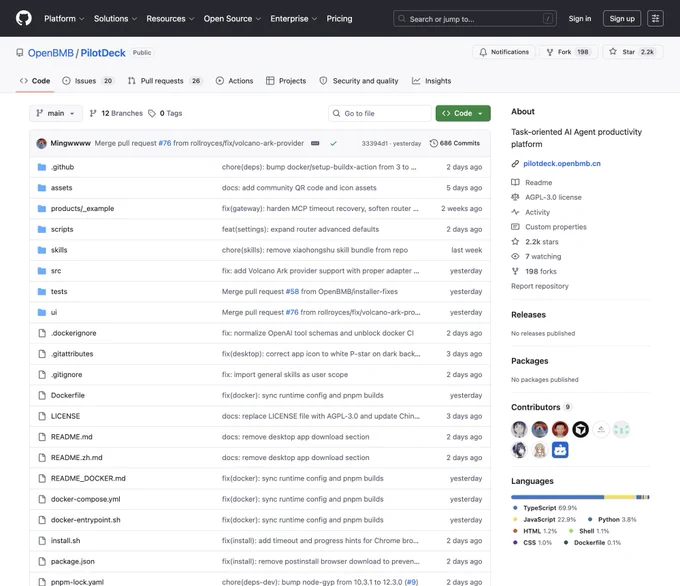This screenshot has height=586, width=680.
Task: Open the src folder
Action: click(56, 271)
